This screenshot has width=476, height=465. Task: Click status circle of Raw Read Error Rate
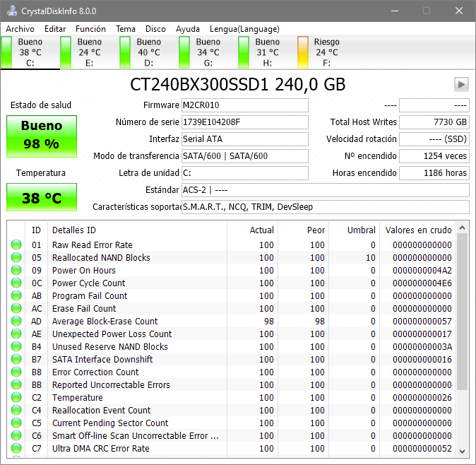click(16, 245)
